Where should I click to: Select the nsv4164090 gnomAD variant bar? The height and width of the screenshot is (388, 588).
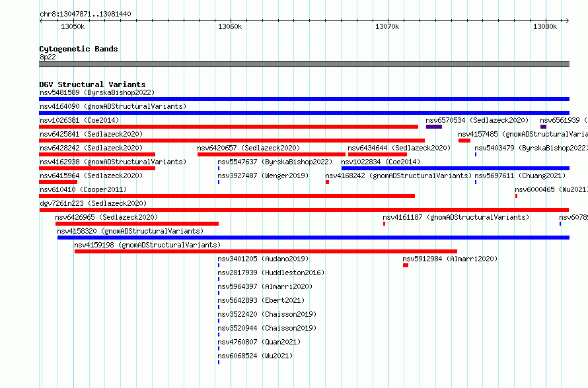click(304, 113)
